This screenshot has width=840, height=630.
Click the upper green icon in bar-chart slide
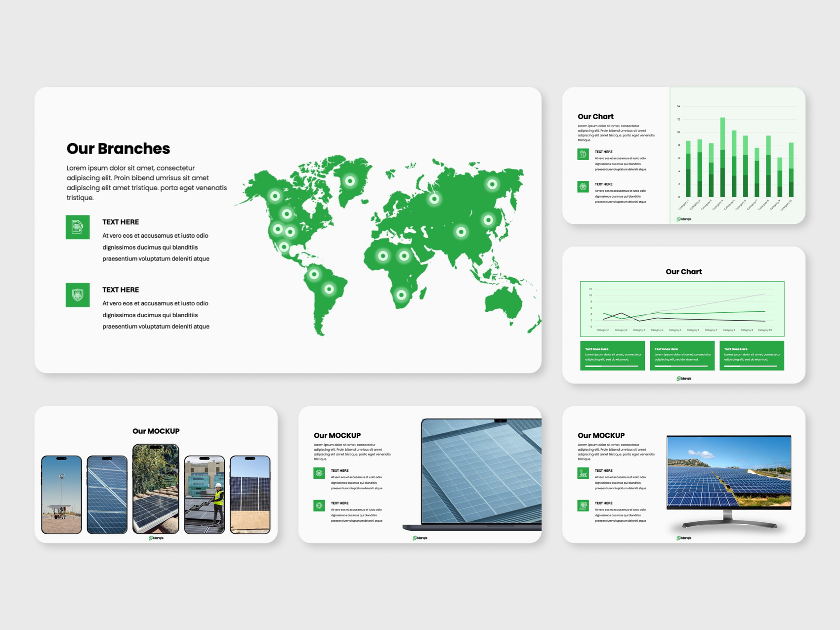(583, 154)
